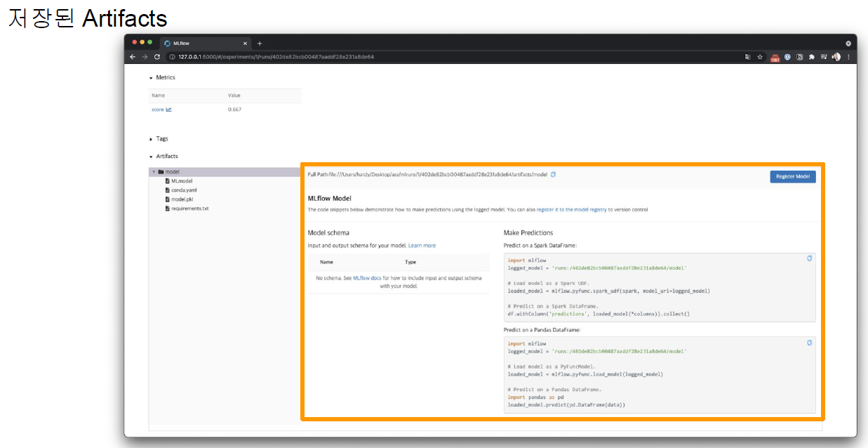Expand the Tags section

click(151, 139)
